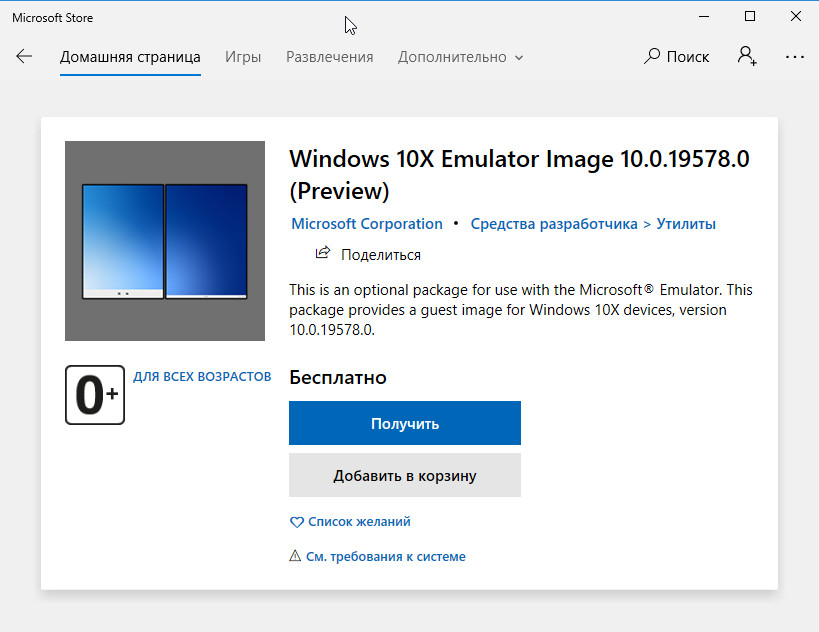Close the Microsoft Store window
This screenshot has width=819, height=632.
(795, 17)
